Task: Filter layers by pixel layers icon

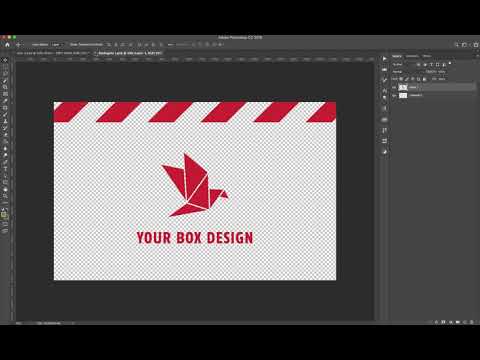Action: (419, 65)
